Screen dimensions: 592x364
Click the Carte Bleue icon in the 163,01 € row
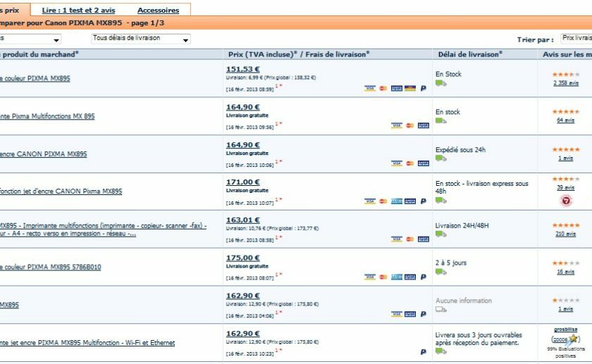424,239
